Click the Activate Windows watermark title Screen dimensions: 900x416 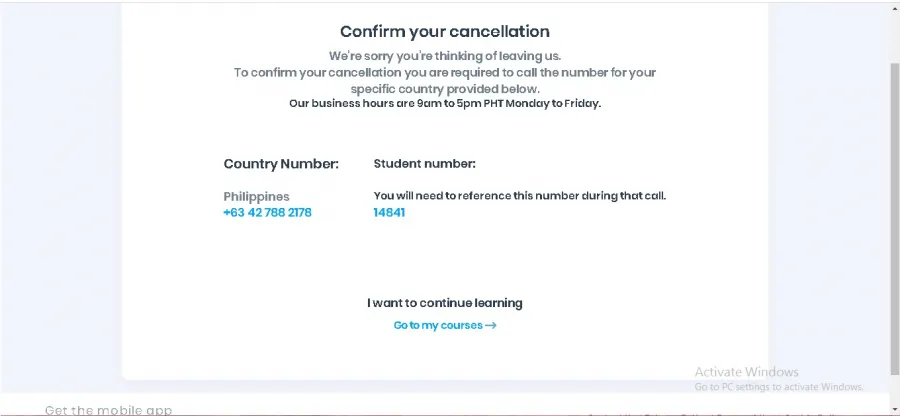[x=746, y=372]
